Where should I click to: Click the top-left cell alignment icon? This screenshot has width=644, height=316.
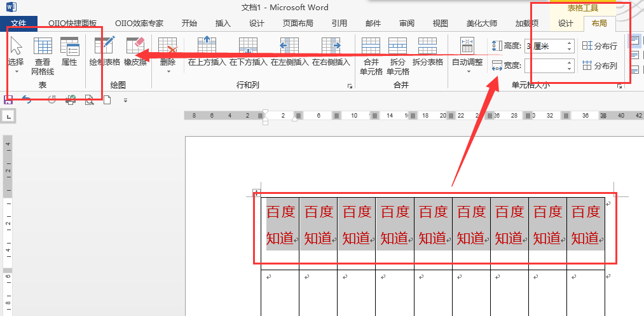coord(634,41)
